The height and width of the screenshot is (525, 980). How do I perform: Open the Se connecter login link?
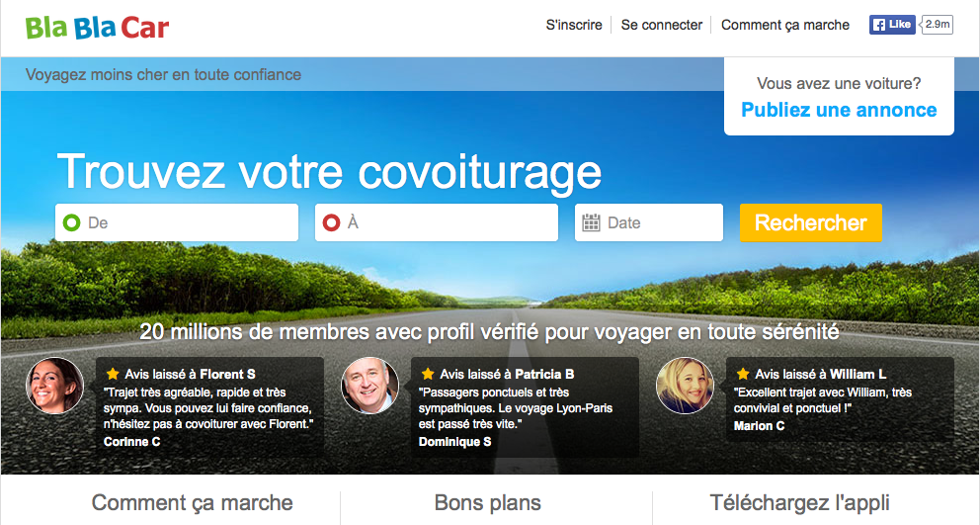click(x=661, y=25)
